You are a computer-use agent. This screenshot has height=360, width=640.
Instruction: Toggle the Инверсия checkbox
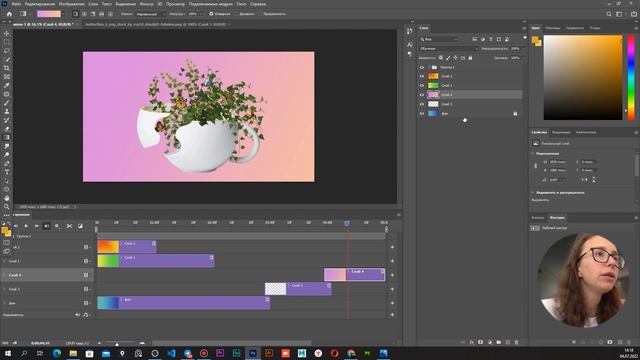coord(211,14)
